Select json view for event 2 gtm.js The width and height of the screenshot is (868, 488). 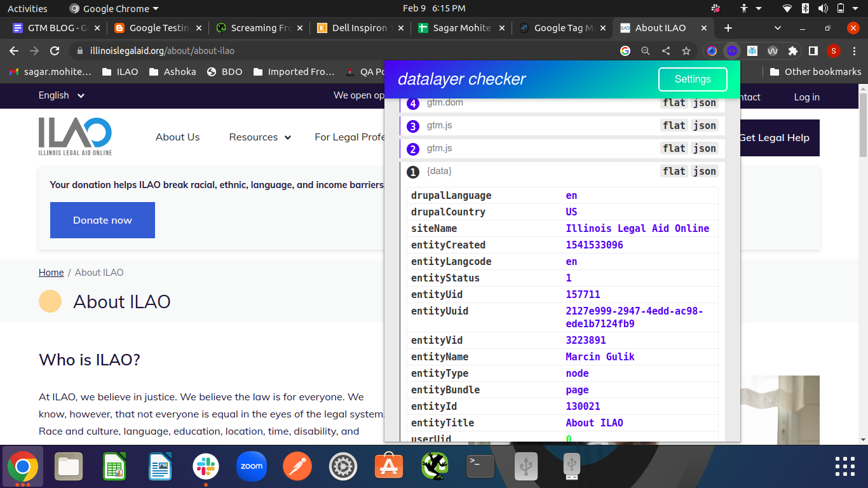click(x=705, y=149)
